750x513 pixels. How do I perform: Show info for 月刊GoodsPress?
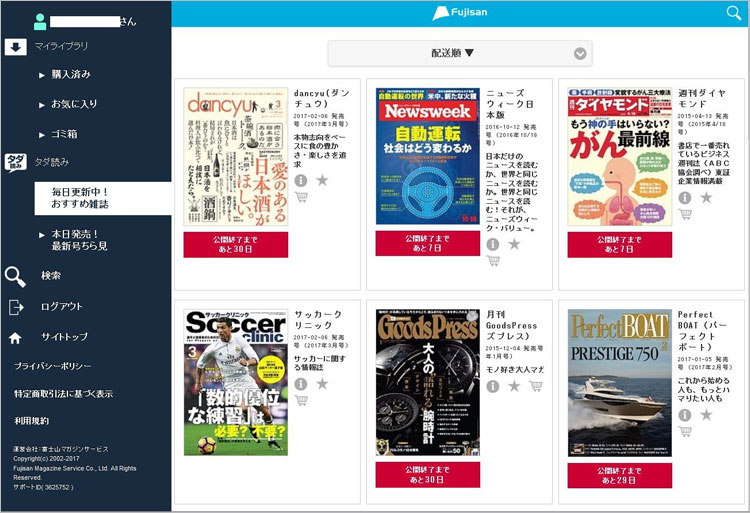click(x=493, y=386)
